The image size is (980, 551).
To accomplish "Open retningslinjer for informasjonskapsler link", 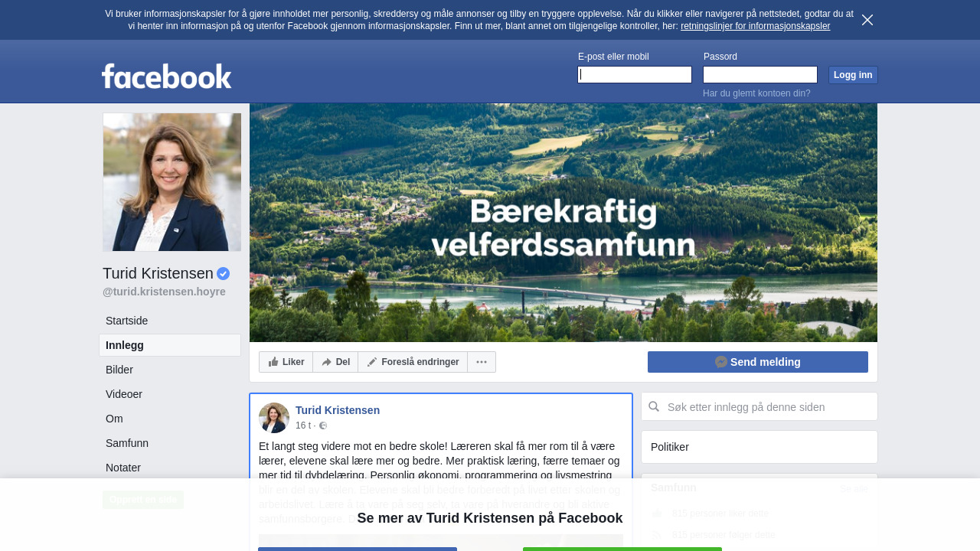I will 755,26.
